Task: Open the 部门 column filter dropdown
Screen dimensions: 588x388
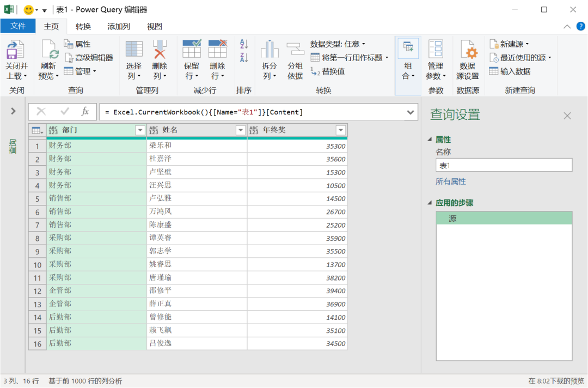Action: [x=140, y=130]
